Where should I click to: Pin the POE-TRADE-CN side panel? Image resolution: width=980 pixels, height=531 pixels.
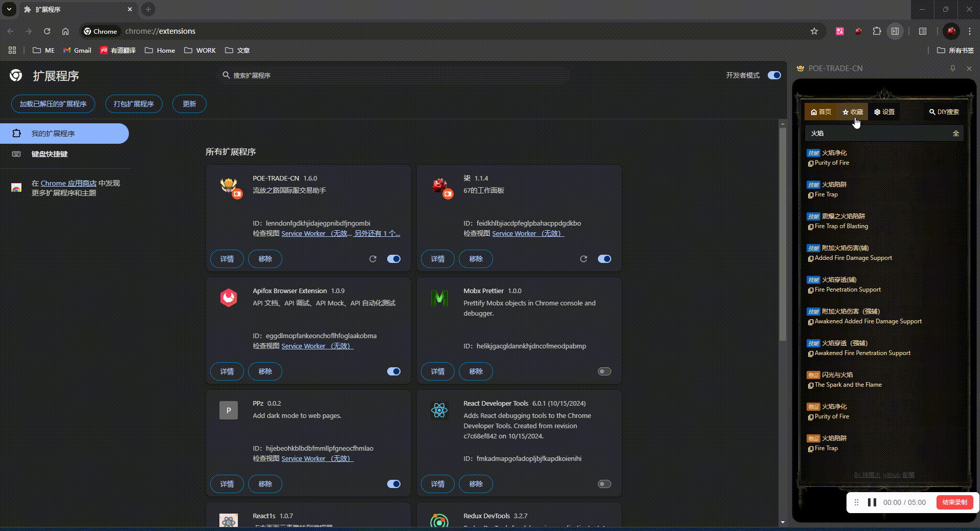coord(953,68)
